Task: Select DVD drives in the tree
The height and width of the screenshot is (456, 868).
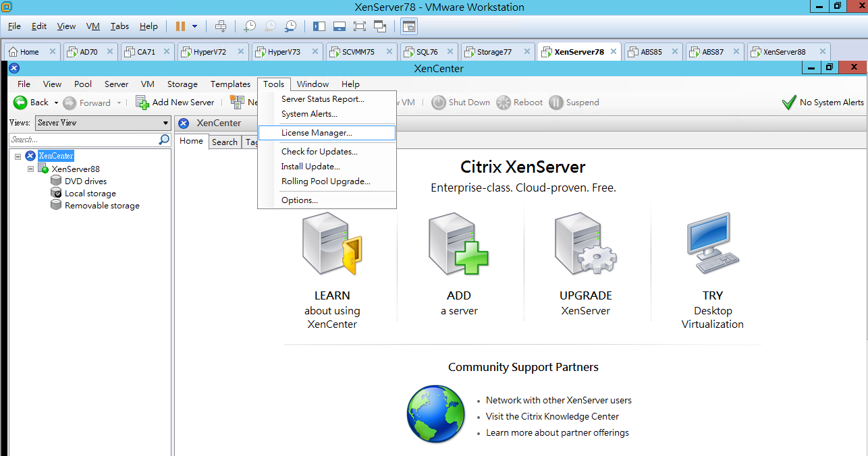Action: 86,181
